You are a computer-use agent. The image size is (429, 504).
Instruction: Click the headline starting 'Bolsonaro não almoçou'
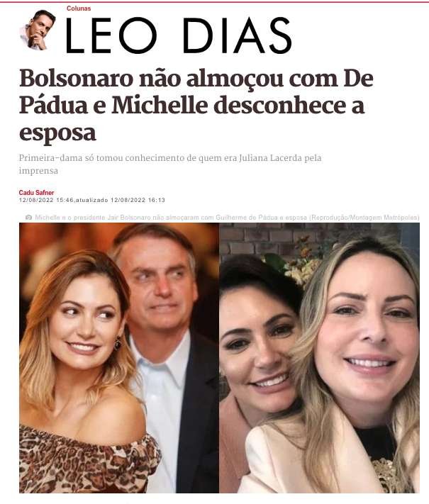click(196, 105)
